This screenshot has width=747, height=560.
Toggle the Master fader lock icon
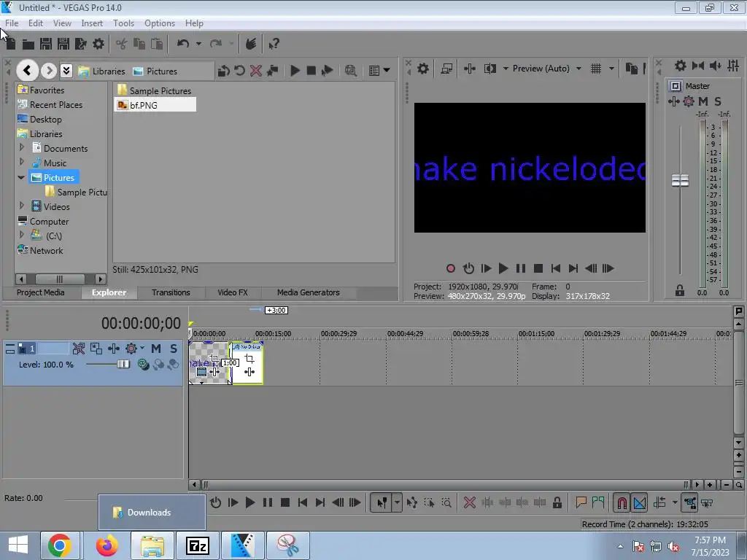click(x=680, y=290)
